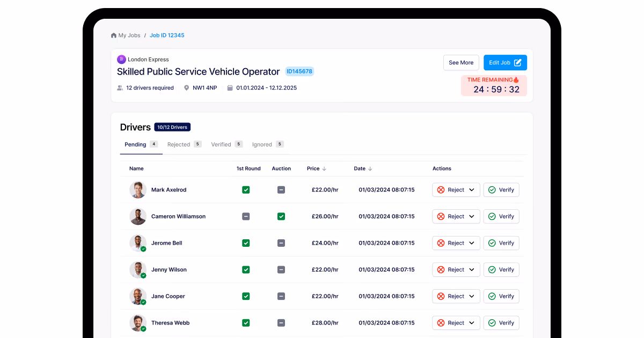
Task: Click the 24:59:32 countdown timer
Action: pyautogui.click(x=496, y=90)
